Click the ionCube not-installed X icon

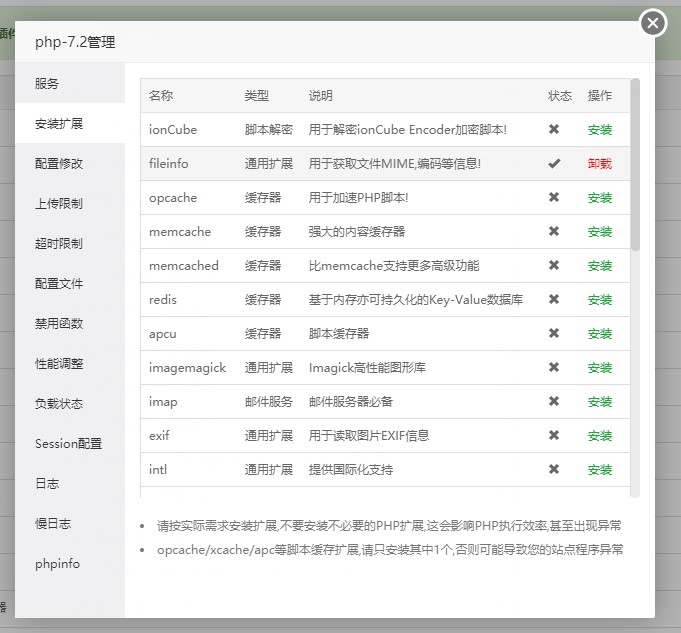[x=554, y=130]
